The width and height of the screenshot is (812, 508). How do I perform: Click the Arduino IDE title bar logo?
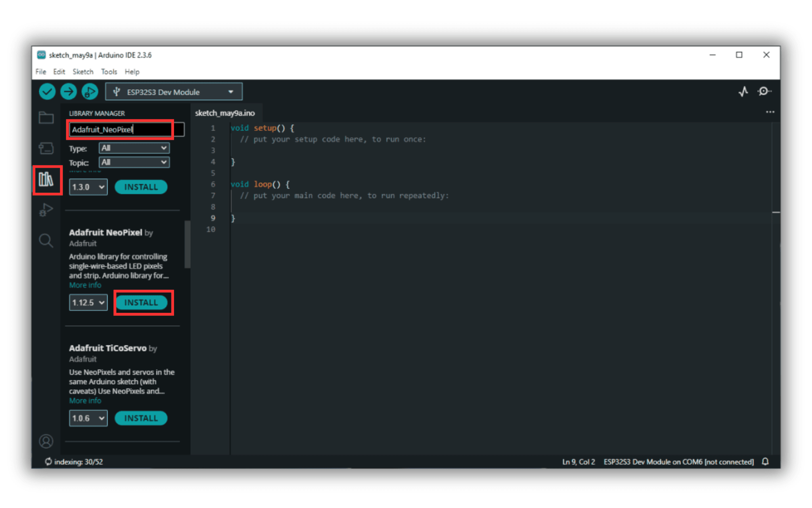click(41, 55)
